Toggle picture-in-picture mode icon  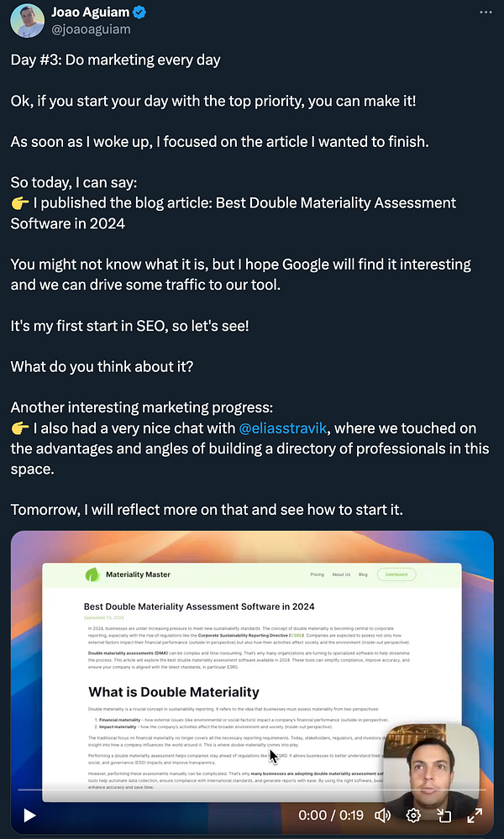(x=444, y=815)
